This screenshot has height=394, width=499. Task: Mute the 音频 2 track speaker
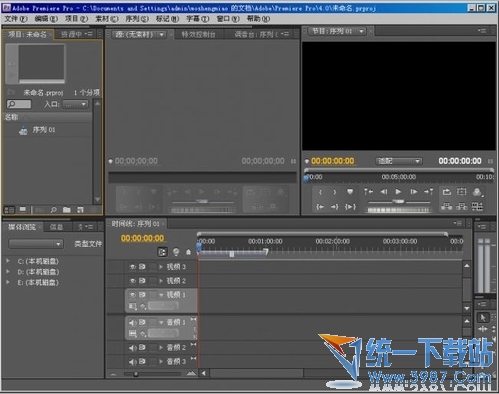133,348
